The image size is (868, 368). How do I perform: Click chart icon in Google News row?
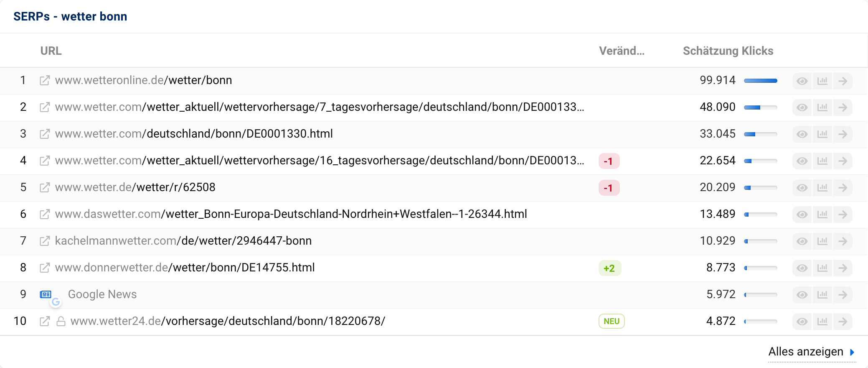822,295
